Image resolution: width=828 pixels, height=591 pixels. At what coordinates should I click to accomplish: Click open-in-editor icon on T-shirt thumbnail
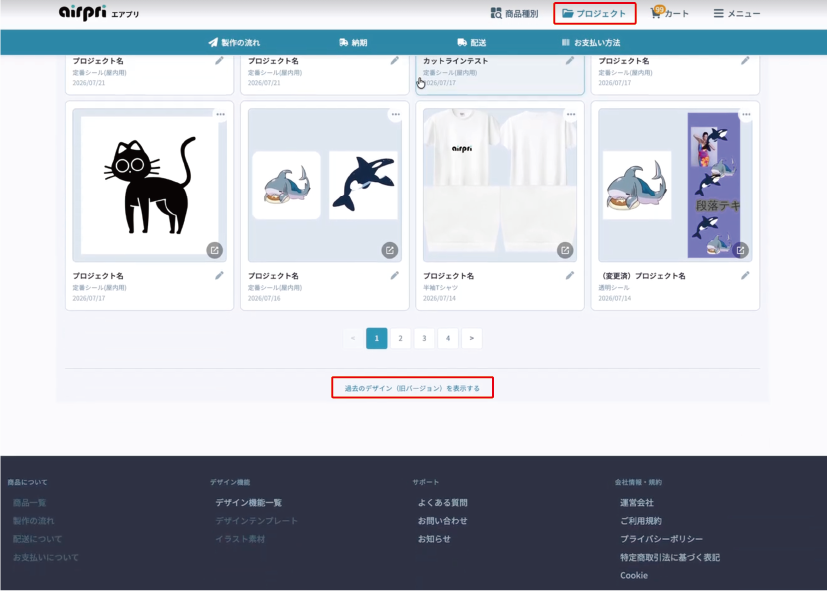click(x=565, y=250)
